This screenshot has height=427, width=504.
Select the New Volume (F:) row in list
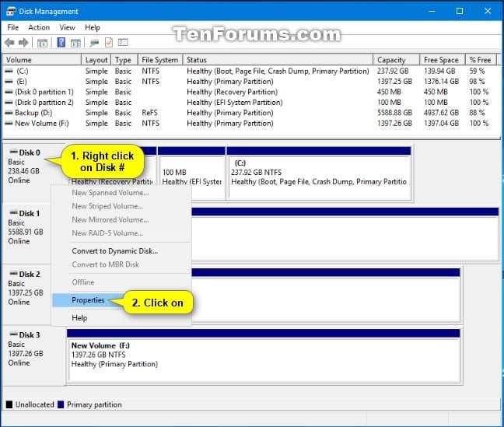250,123
